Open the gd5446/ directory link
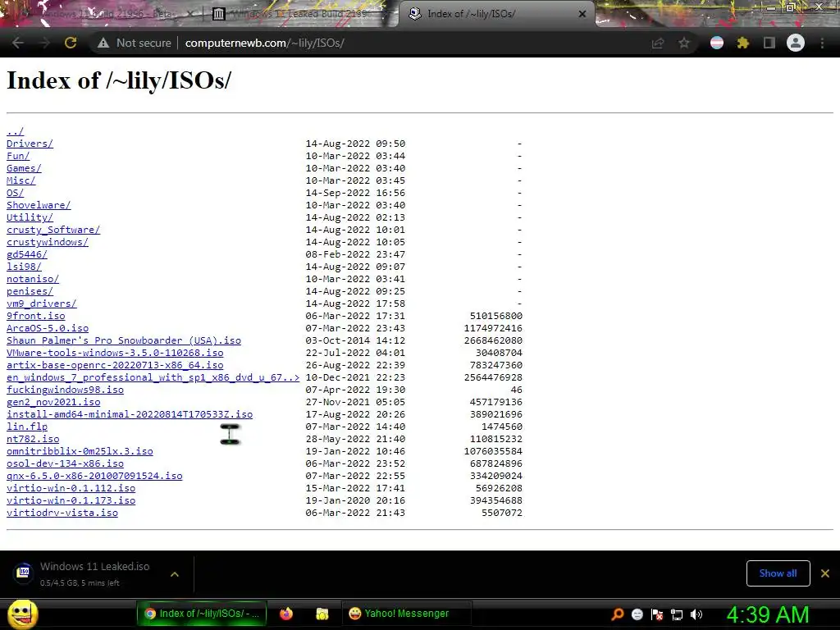 tap(27, 254)
